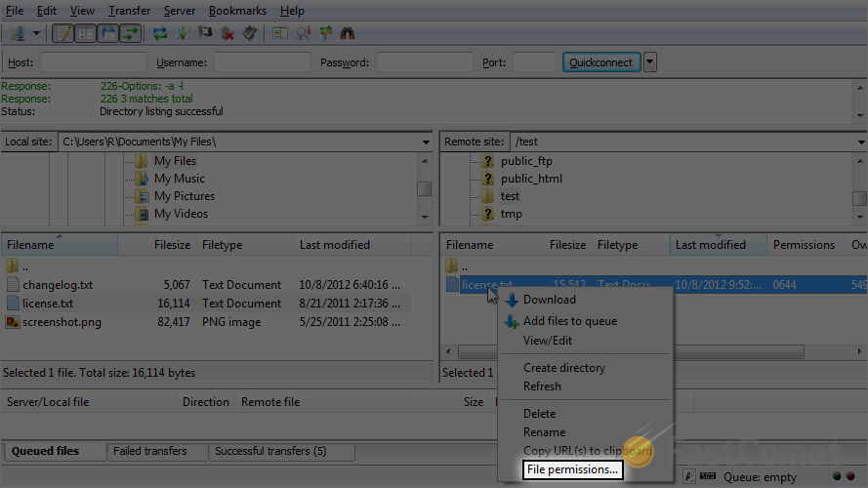Switch to Successful transfers (5) tab

click(x=282, y=451)
